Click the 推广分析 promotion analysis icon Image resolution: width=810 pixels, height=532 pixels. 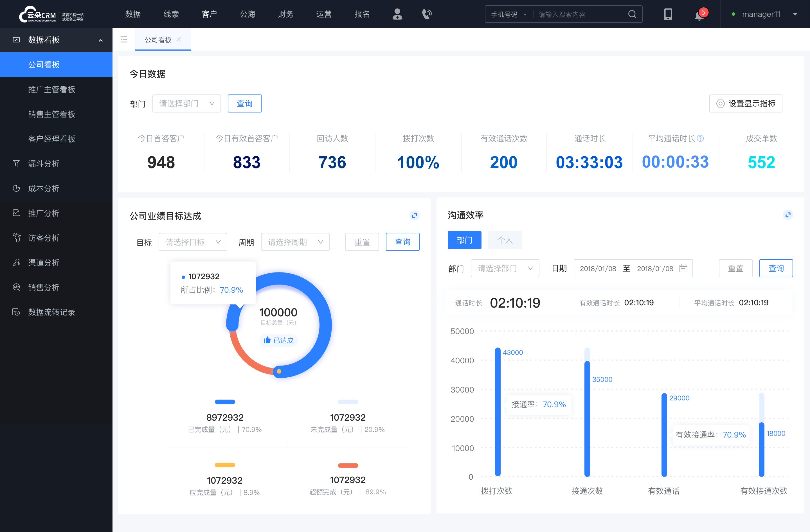tap(16, 213)
